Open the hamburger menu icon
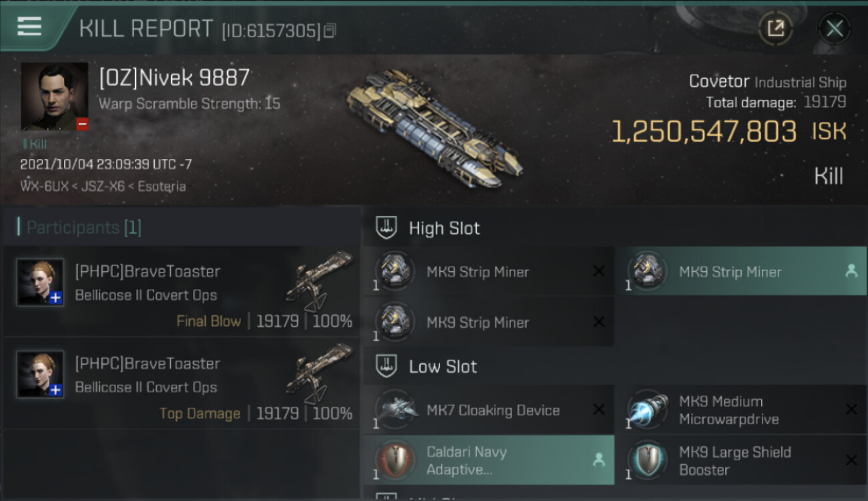 (x=29, y=27)
